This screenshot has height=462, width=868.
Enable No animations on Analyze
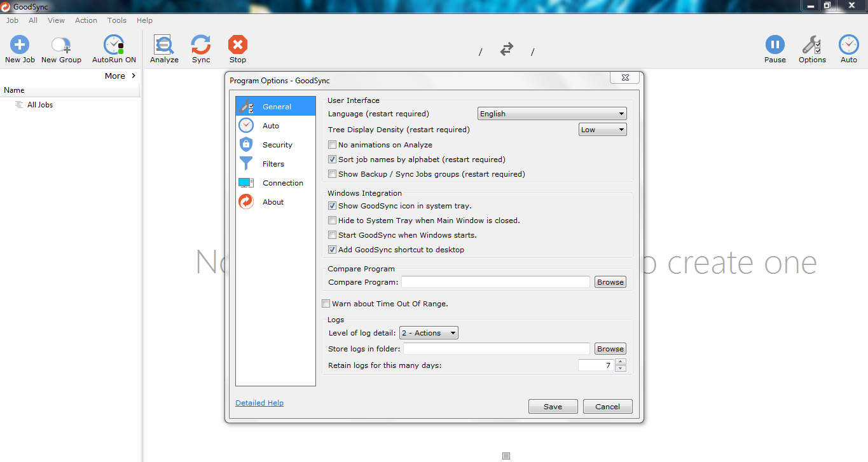point(332,145)
